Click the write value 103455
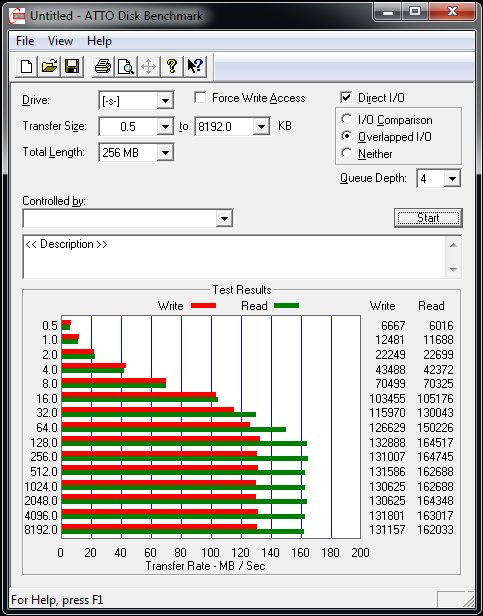Screen dimensions: 483x616 (388, 399)
